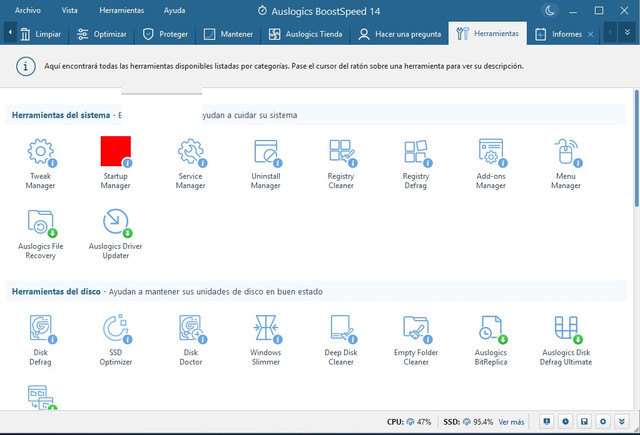Image resolution: width=640 pixels, height=435 pixels.
Task: Open the Hacer una pregunta tab
Action: 400,34
